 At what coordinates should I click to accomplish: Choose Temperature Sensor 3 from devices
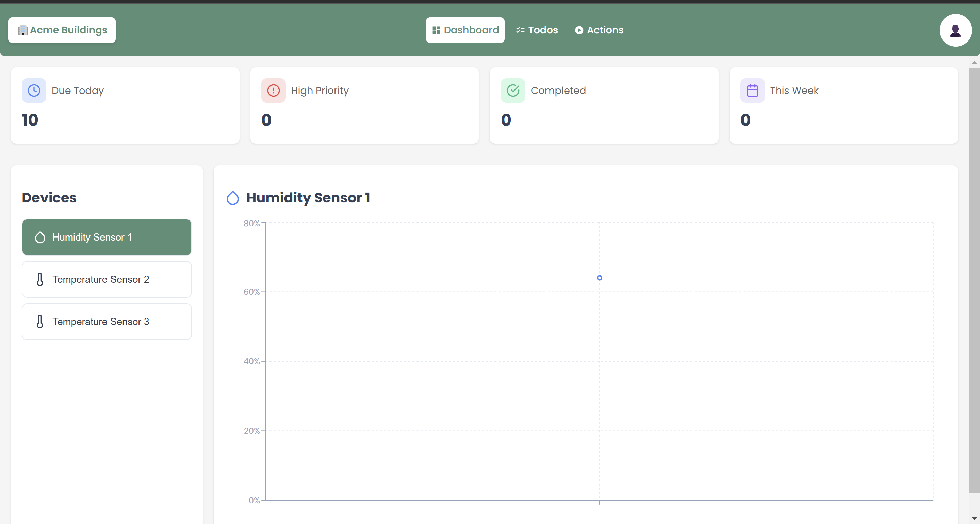[x=107, y=322]
